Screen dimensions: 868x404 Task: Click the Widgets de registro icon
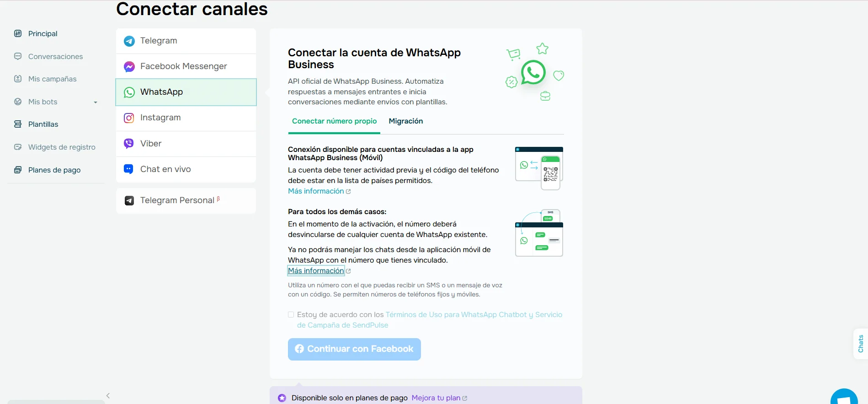(18, 147)
